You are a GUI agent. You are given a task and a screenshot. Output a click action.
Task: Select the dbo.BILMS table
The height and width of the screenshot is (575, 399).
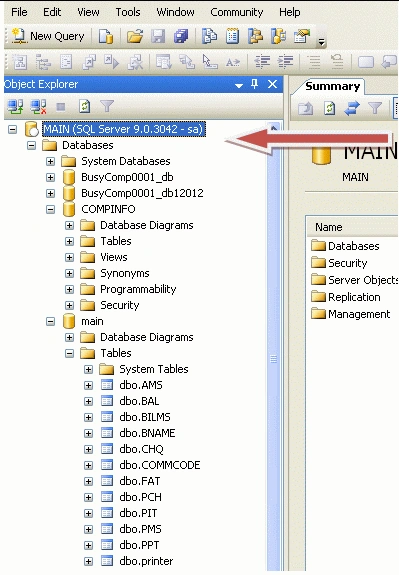(145, 417)
